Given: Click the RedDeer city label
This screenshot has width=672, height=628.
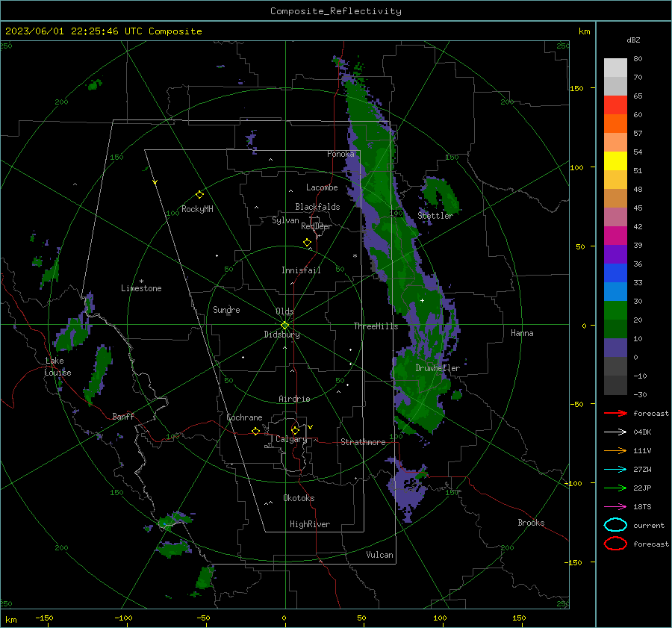Looking at the screenshot, I should click(317, 226).
